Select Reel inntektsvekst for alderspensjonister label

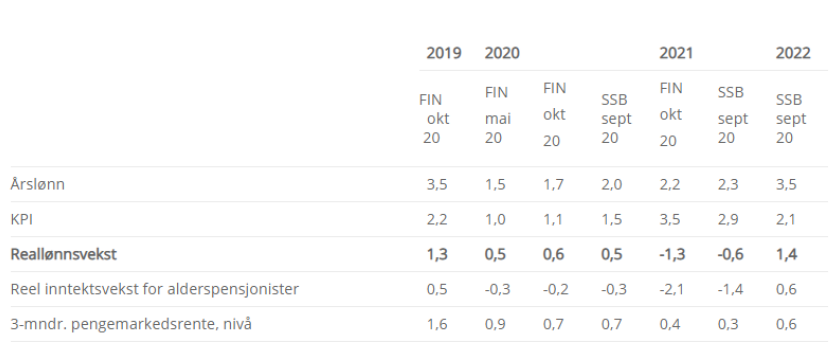[154, 289]
